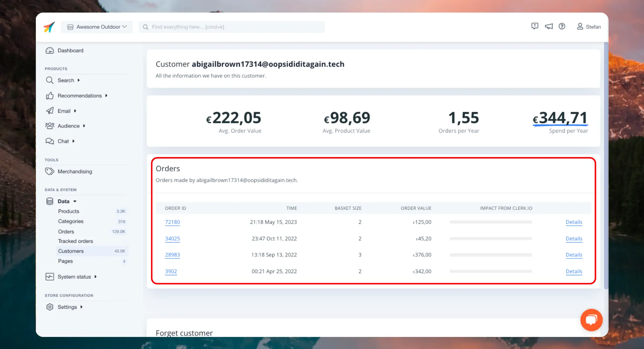The width and height of the screenshot is (644, 349).
Task: Go to the Dashboard page
Action: point(70,50)
